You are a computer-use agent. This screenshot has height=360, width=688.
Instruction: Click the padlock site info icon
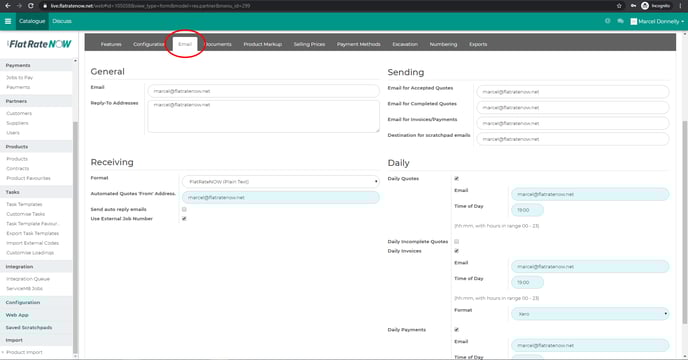44,6
